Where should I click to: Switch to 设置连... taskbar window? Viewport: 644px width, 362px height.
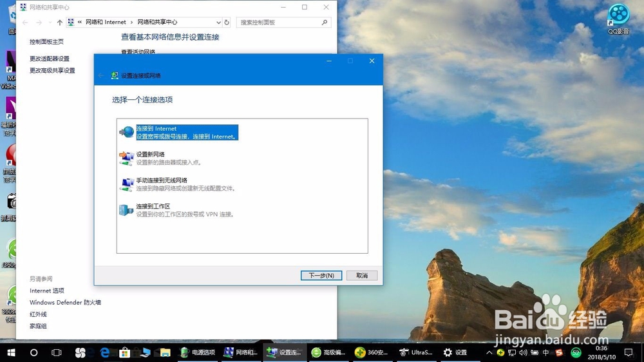(284, 352)
